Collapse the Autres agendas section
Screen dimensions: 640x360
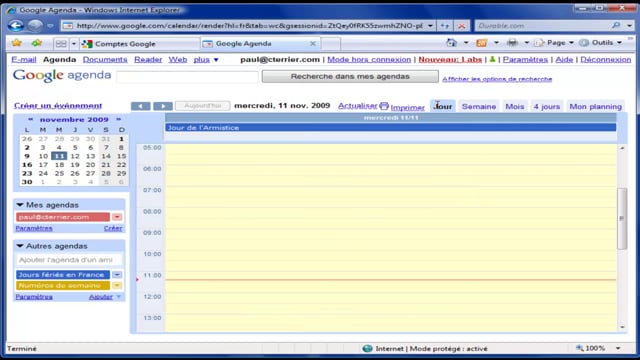20,246
